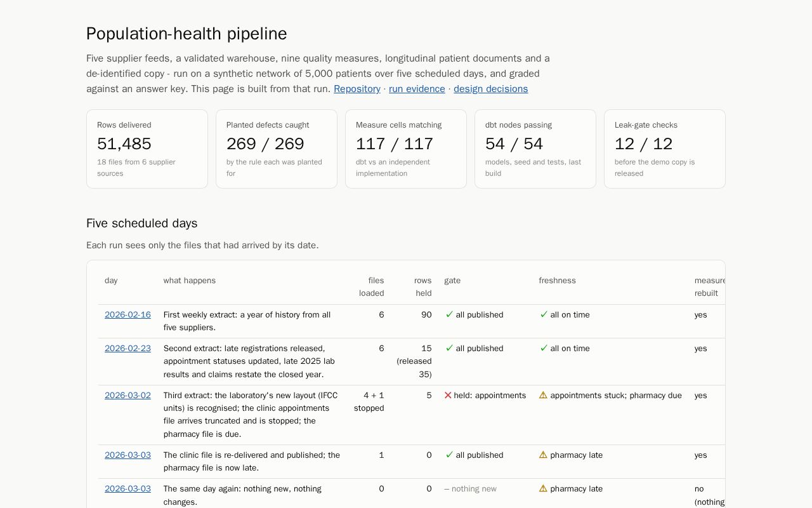Click the 'day' column header
The height and width of the screenshot is (508, 812).
(111, 281)
